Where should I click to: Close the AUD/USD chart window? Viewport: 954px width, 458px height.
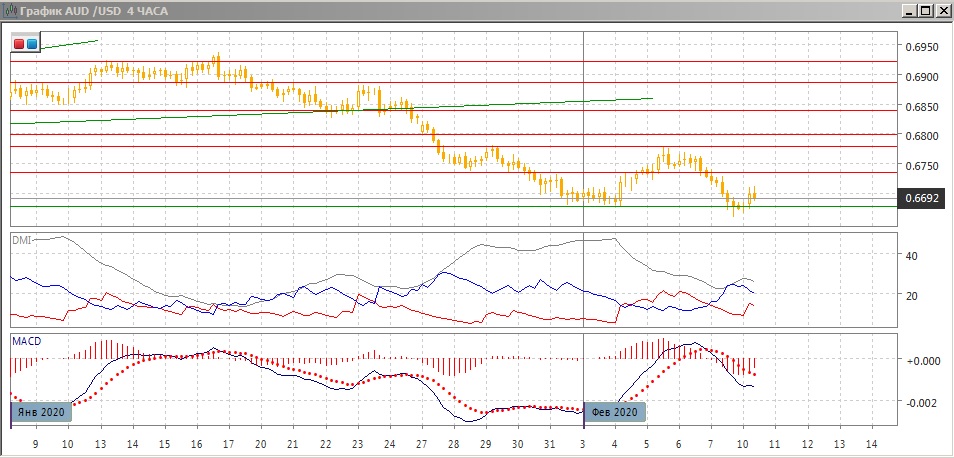[x=942, y=10]
